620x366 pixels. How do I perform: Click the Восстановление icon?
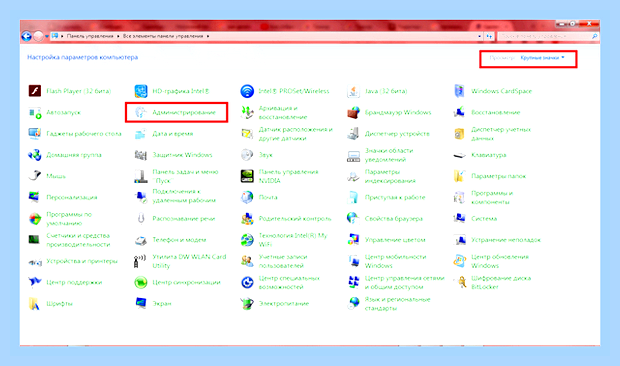pyautogui.click(x=459, y=112)
